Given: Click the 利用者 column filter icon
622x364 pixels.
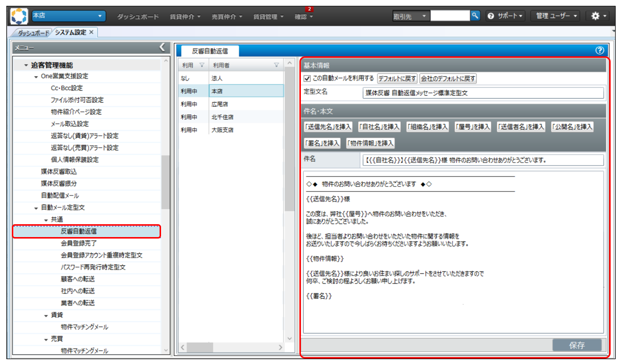Looking at the screenshot, I should (x=277, y=65).
